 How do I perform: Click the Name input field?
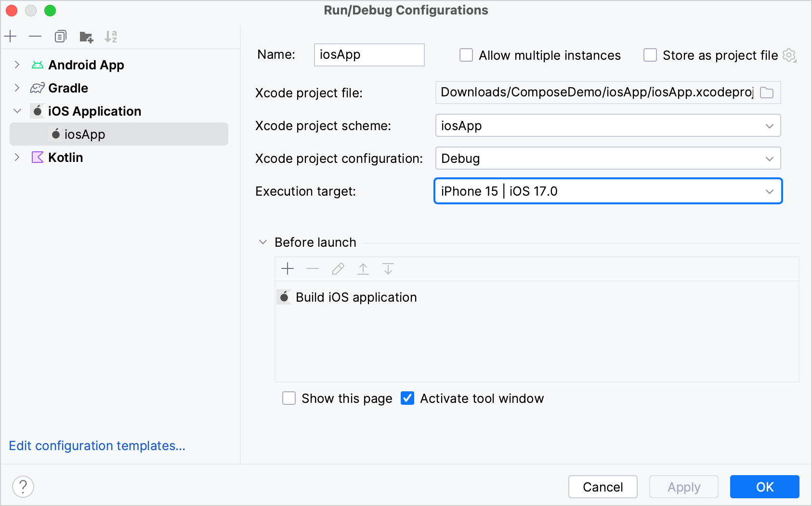[369, 55]
